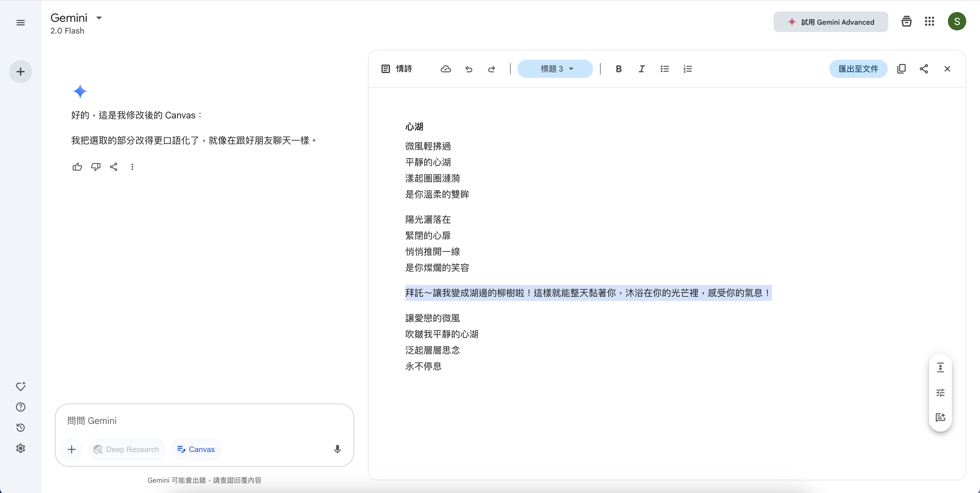The height and width of the screenshot is (493, 980).
Task: Copy the canvas contents
Action: click(901, 69)
